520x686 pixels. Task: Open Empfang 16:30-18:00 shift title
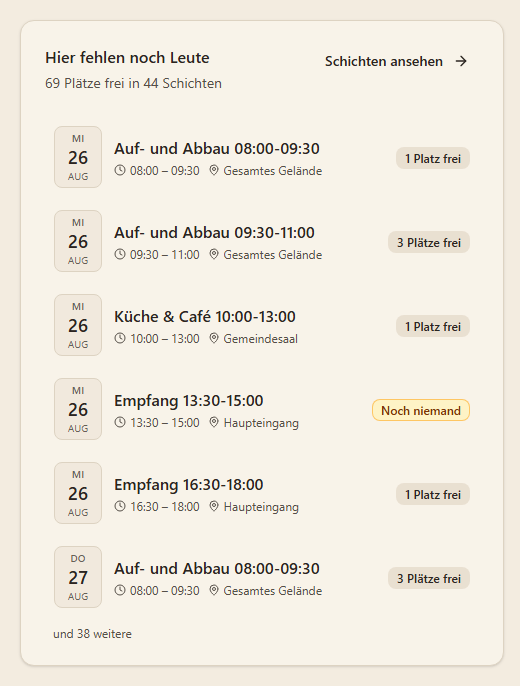188,484
